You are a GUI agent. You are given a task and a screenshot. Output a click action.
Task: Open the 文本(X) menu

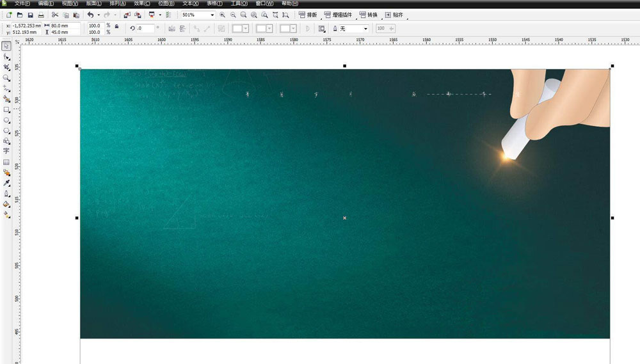pos(190,3)
